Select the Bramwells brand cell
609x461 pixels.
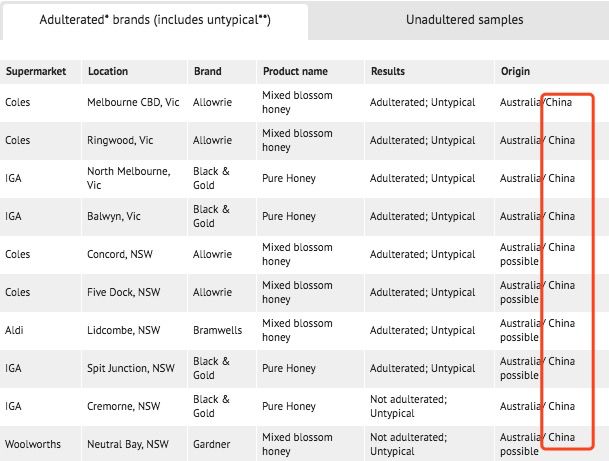click(221, 331)
